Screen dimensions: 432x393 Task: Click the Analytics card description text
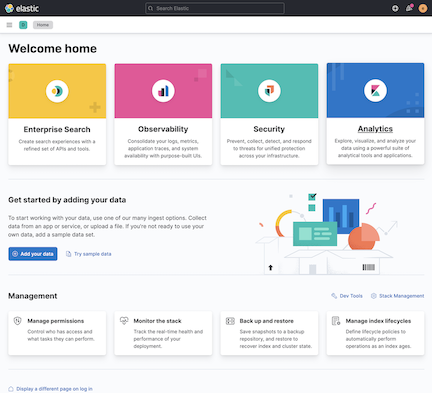375,148
